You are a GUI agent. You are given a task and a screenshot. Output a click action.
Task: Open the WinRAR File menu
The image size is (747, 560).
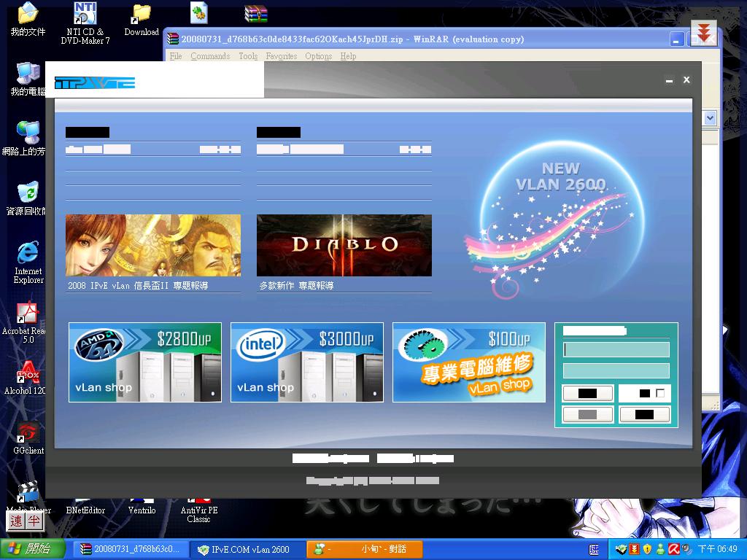click(176, 56)
